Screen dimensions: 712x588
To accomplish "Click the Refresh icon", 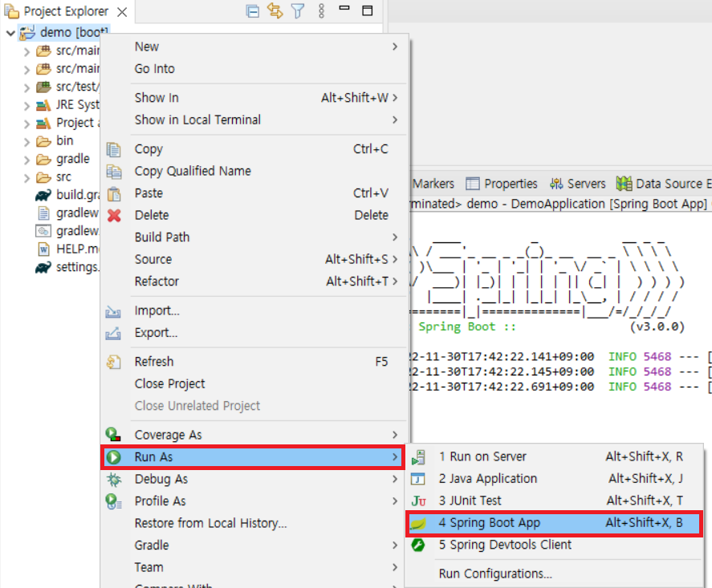I will tap(113, 362).
